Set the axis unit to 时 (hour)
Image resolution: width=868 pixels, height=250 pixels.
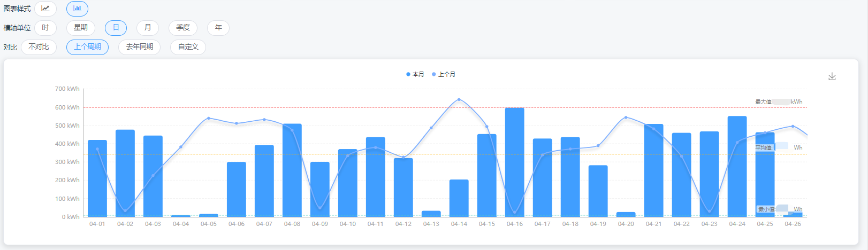45,28
